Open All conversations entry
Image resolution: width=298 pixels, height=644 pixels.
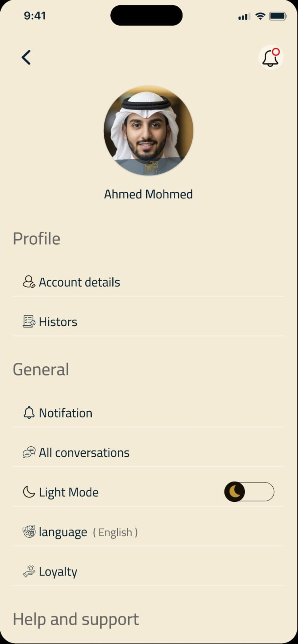pyautogui.click(x=148, y=452)
